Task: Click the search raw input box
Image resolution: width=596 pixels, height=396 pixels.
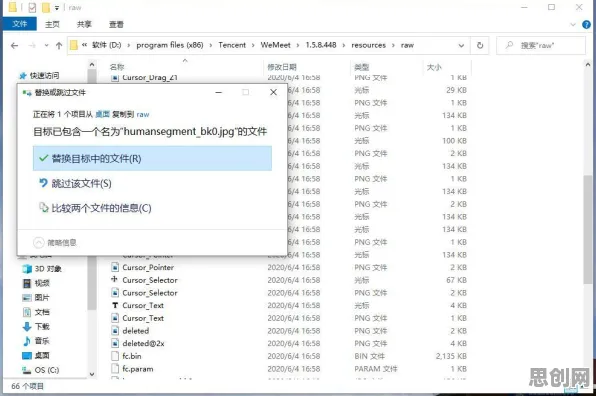Action: pyautogui.click(x=541, y=46)
